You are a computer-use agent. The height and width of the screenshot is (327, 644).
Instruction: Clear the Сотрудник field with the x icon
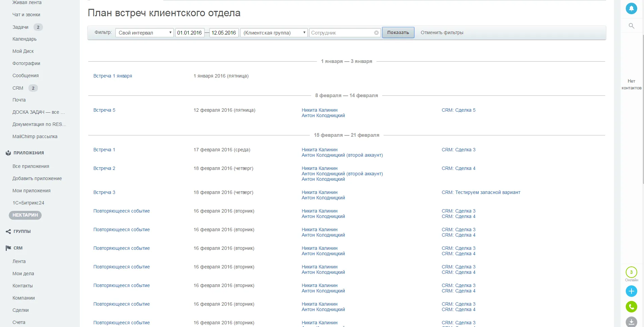[x=376, y=33]
